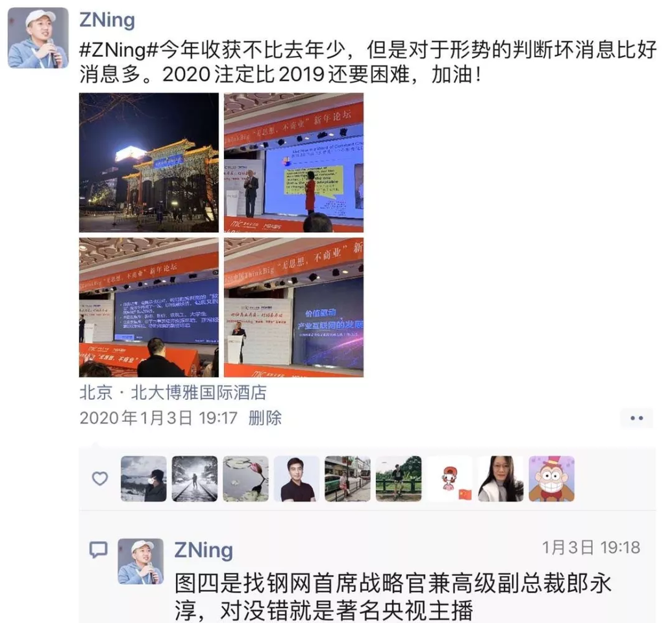Tap the comment speech bubble icon
This screenshot has width=672, height=623.
click(x=98, y=549)
